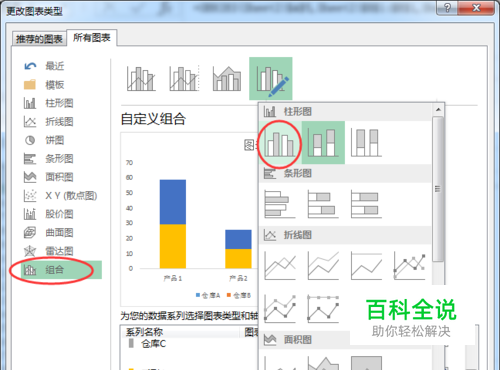
Task: Click the gallery scrollbar up arrow
Action: [438, 109]
